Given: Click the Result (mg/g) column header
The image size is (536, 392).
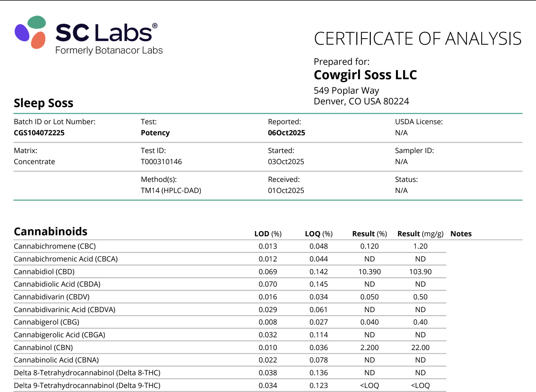Looking at the screenshot, I should point(420,234).
